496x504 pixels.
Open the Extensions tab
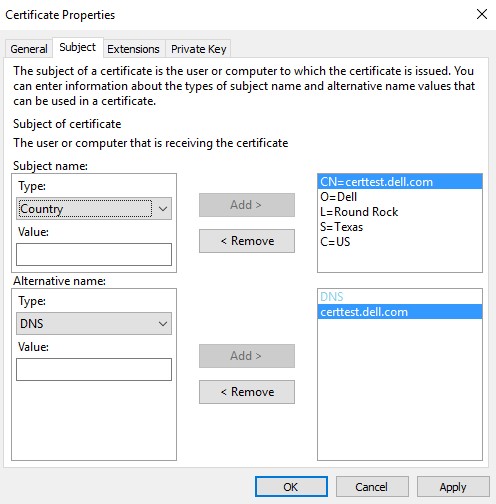(133, 49)
